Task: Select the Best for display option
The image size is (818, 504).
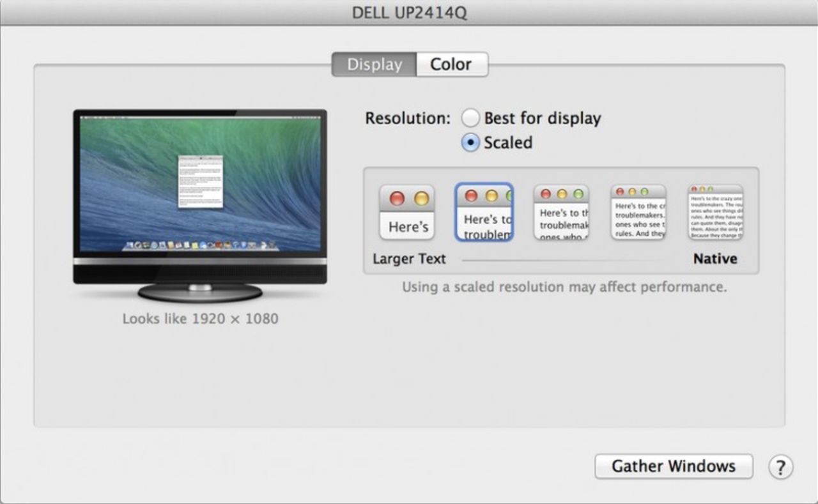Action: [x=471, y=118]
